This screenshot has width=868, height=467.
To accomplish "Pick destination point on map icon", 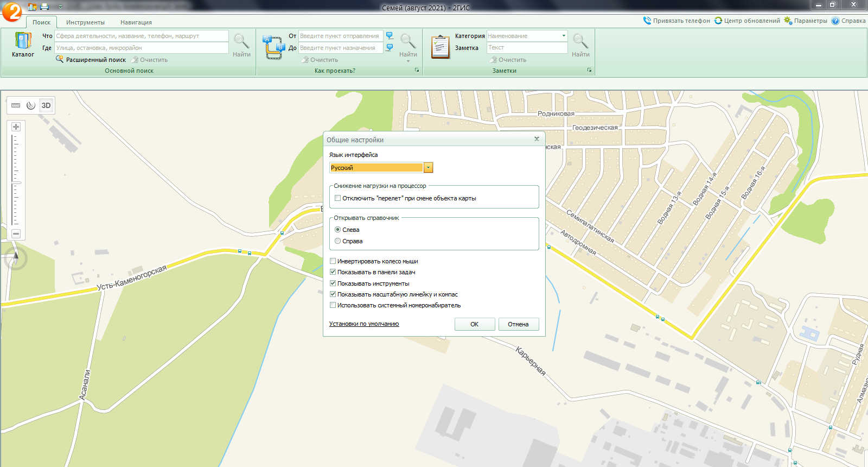I will [390, 48].
